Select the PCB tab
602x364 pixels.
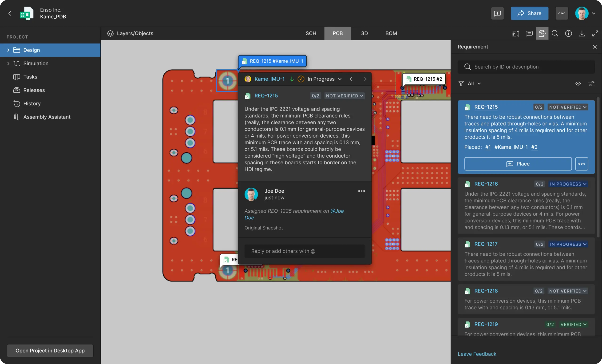tap(338, 33)
